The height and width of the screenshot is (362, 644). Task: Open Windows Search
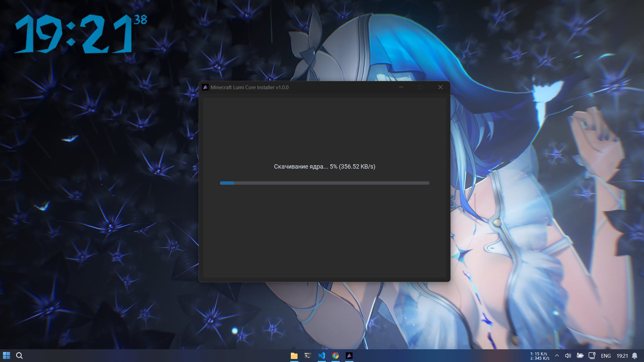(20, 355)
